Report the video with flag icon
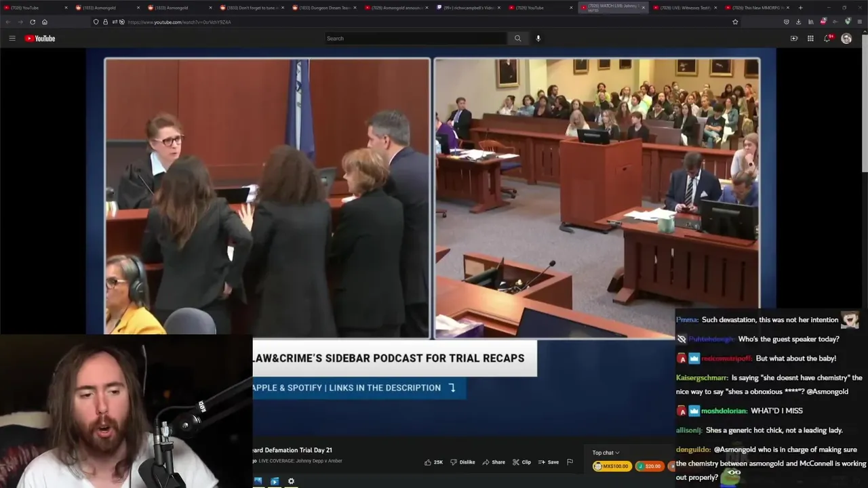The image size is (868, 488). point(570,462)
